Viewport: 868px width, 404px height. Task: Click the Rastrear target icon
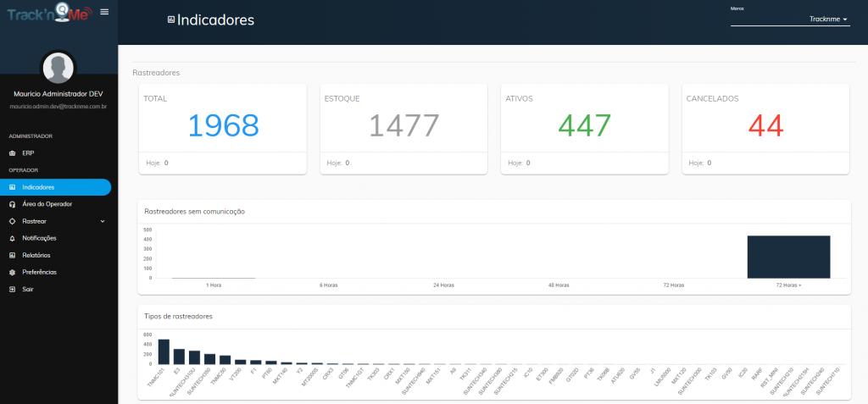[12, 221]
